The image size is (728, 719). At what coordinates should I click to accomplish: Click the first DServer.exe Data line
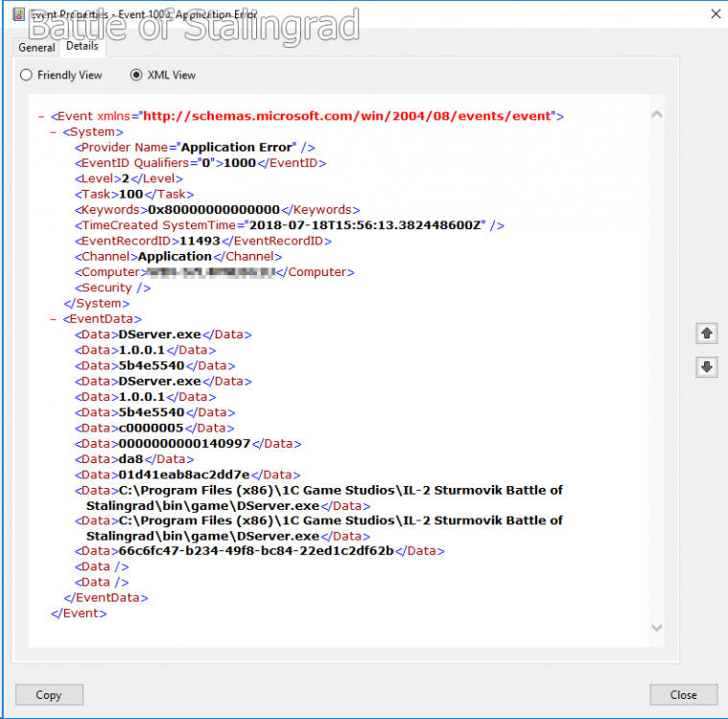click(163, 335)
